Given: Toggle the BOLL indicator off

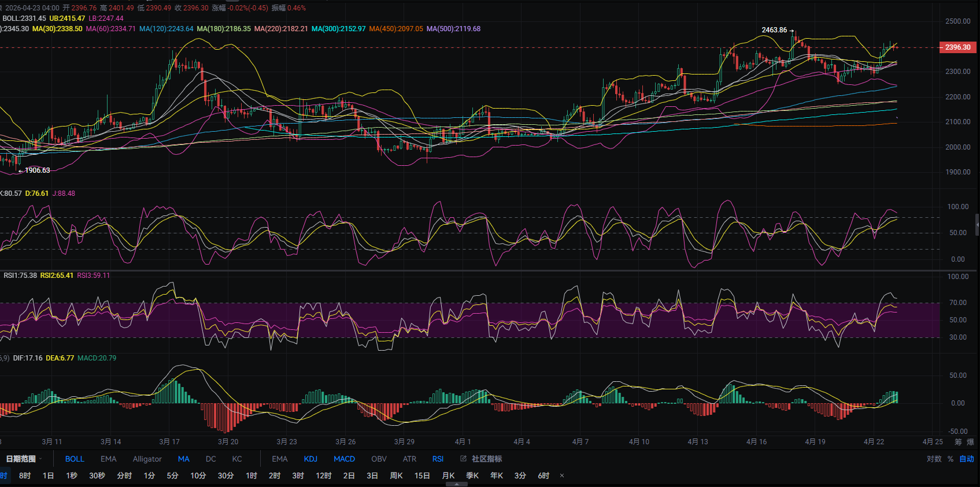Looking at the screenshot, I should (75, 459).
